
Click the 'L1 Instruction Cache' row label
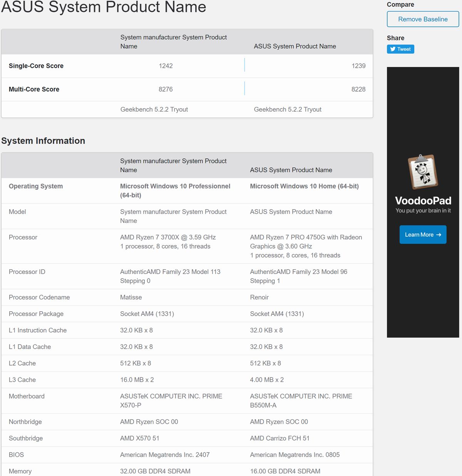[38, 331]
